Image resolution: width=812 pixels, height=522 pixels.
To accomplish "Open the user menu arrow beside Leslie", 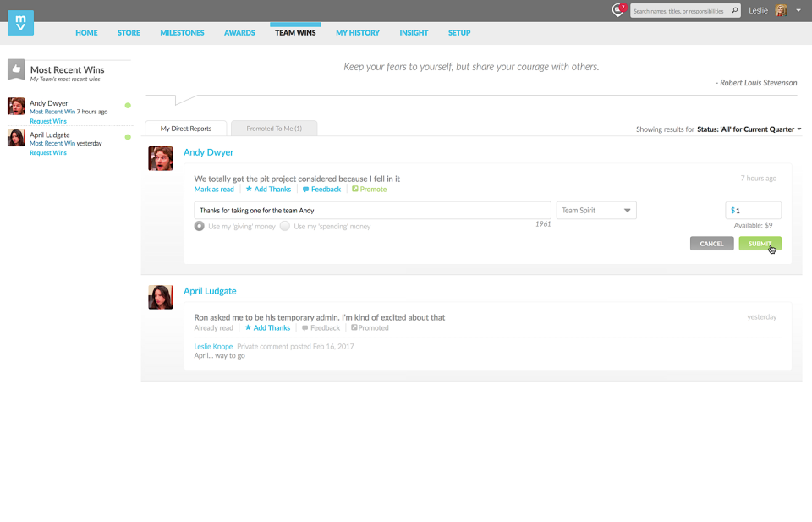I will [x=798, y=11].
